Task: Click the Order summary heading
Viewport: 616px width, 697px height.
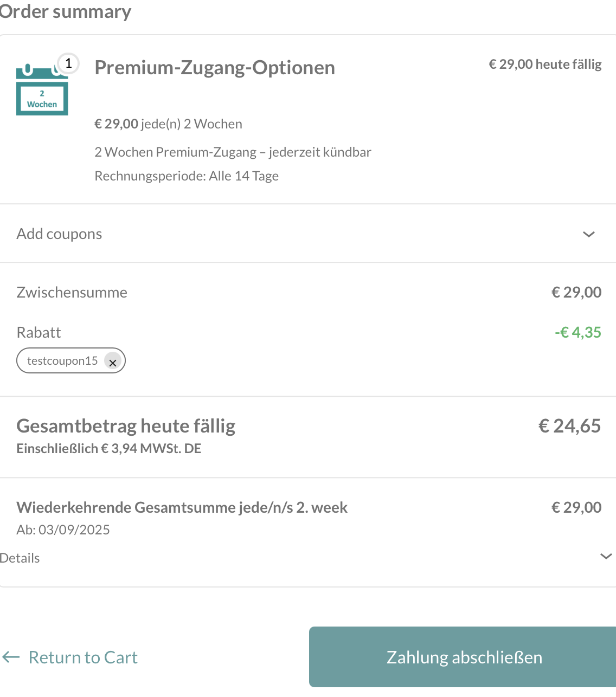Action: coord(66,11)
